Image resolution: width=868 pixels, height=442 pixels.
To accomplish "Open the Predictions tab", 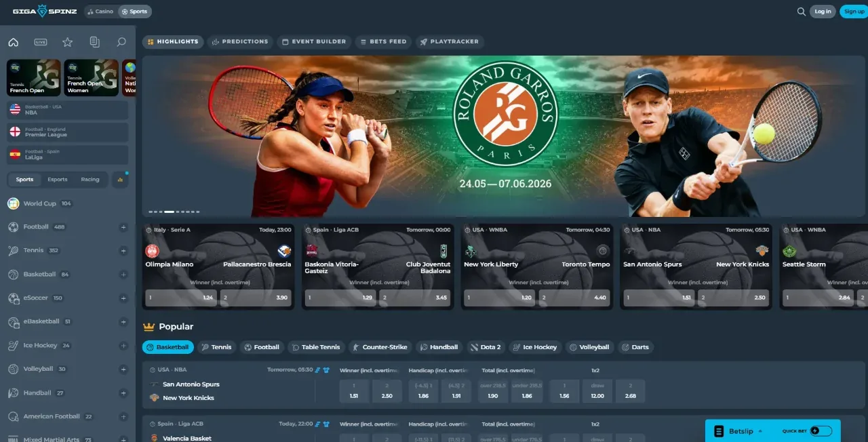I will coord(240,41).
